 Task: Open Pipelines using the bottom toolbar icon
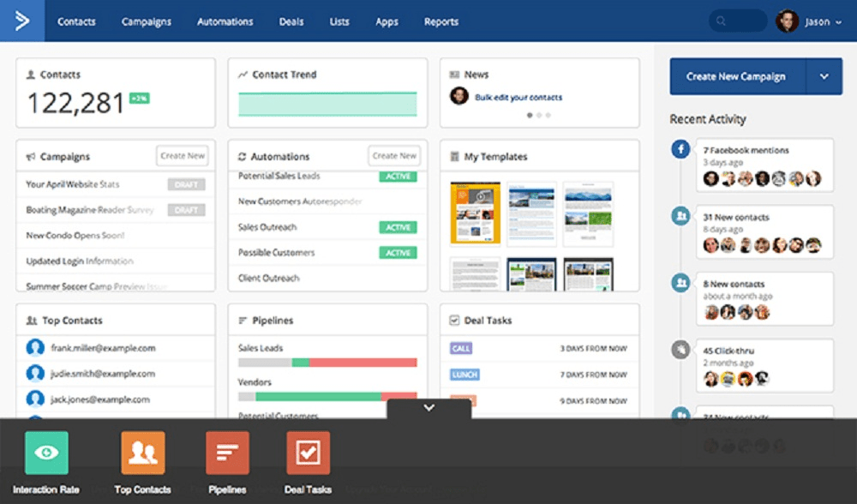[x=226, y=453]
